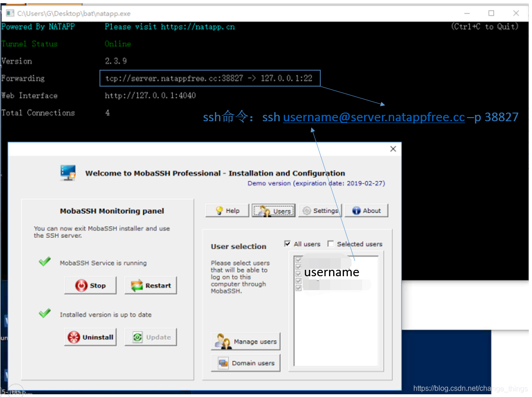Click the Uninstall red circular icon
The height and width of the screenshot is (397, 532).
[73, 337]
